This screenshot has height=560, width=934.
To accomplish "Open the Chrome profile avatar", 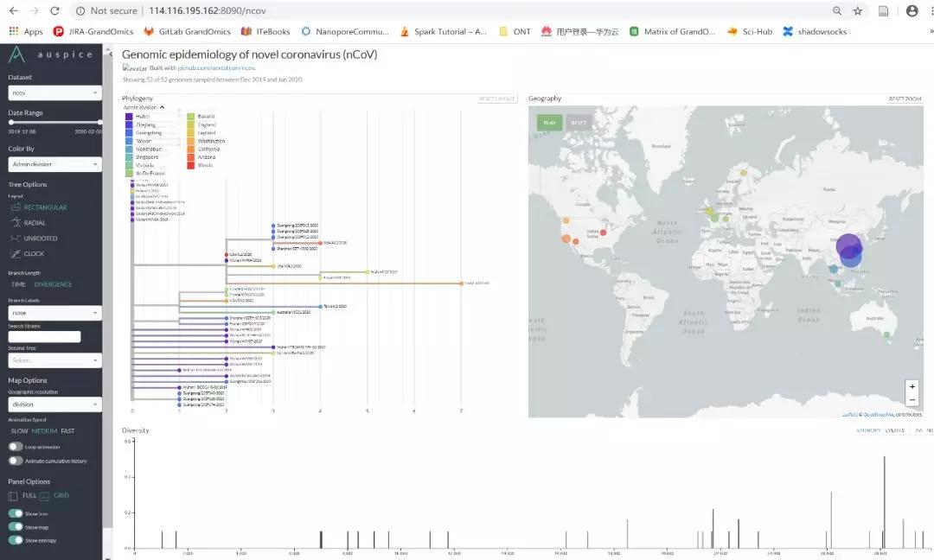I will tap(912, 10).
